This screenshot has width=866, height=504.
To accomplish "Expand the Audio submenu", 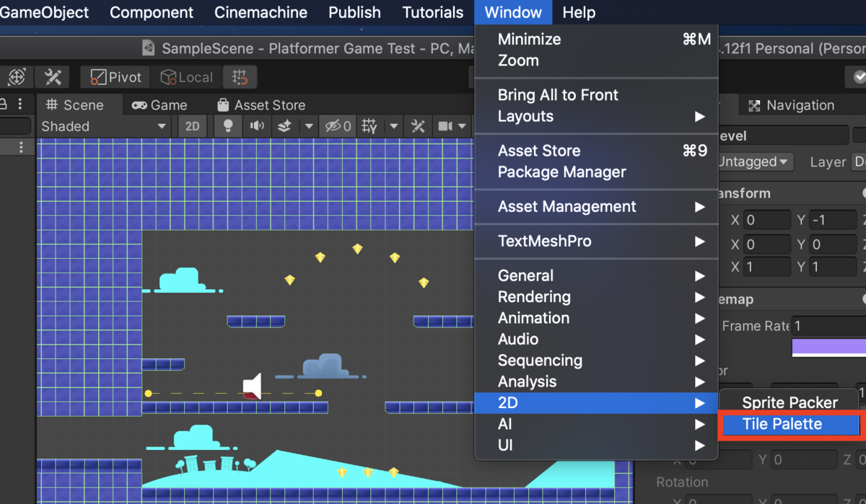I will point(596,339).
